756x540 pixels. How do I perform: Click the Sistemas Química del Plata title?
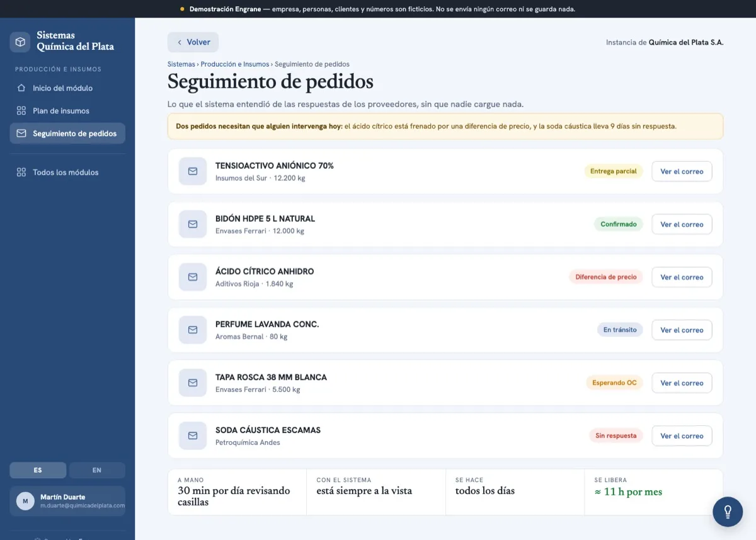pyautogui.click(x=75, y=41)
